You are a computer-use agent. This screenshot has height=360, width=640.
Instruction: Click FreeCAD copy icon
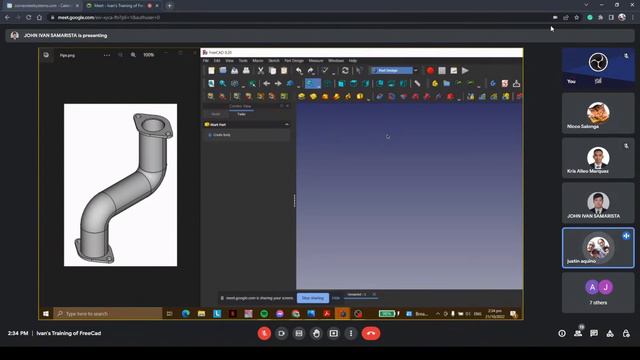272,71
